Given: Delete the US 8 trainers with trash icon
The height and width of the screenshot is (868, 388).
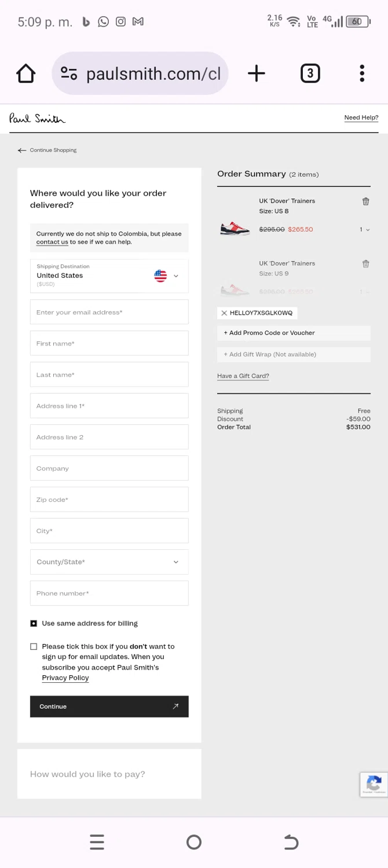Looking at the screenshot, I should pyautogui.click(x=365, y=201).
